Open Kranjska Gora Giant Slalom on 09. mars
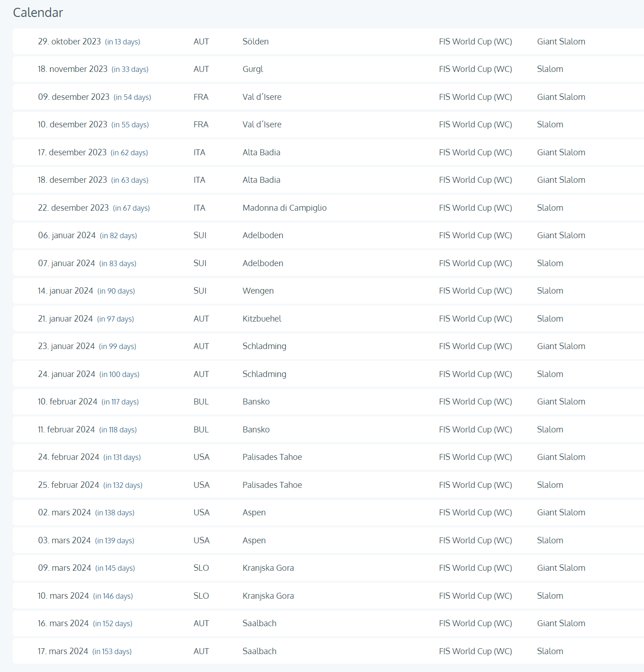This screenshot has width=644, height=672. coord(328,568)
